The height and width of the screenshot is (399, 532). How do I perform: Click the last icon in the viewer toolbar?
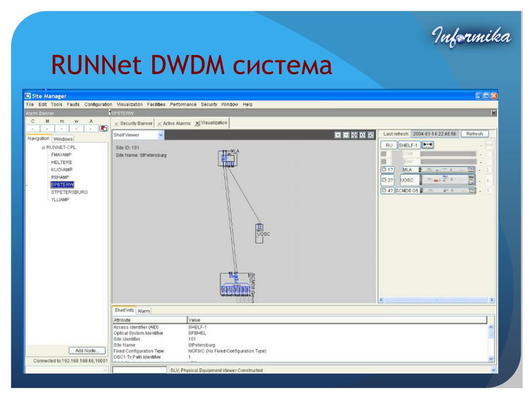point(370,135)
